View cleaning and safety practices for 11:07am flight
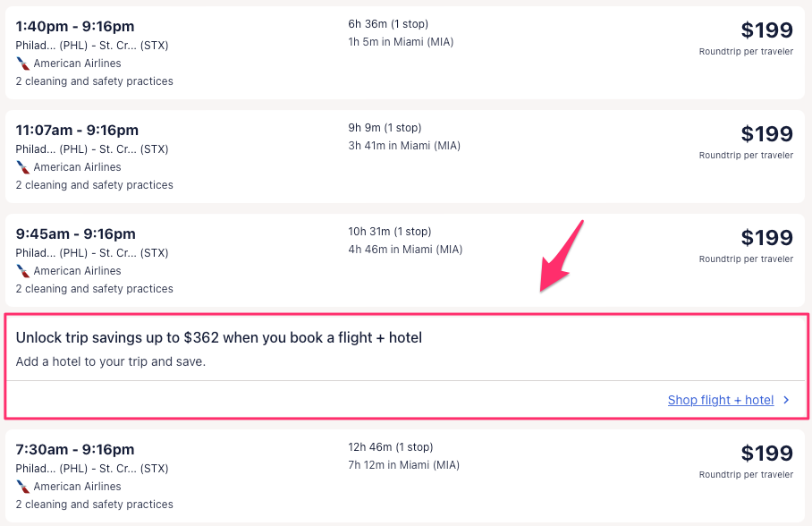 coord(94,185)
